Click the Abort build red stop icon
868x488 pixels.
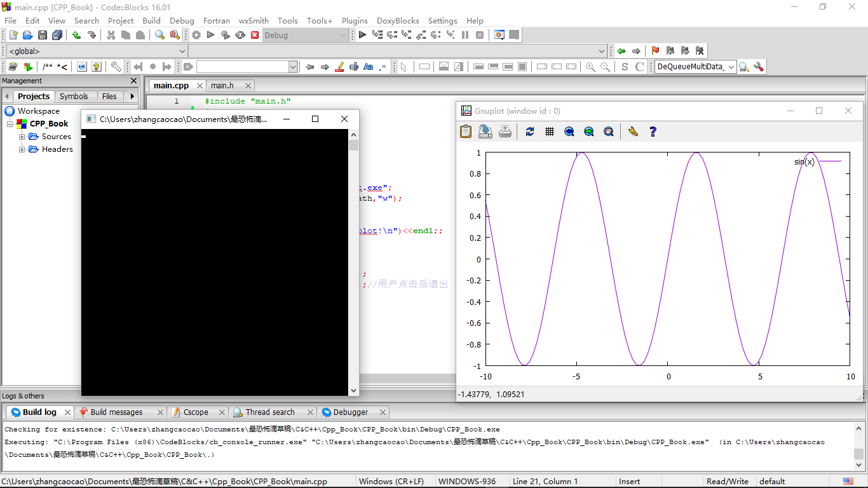pyautogui.click(x=255, y=36)
